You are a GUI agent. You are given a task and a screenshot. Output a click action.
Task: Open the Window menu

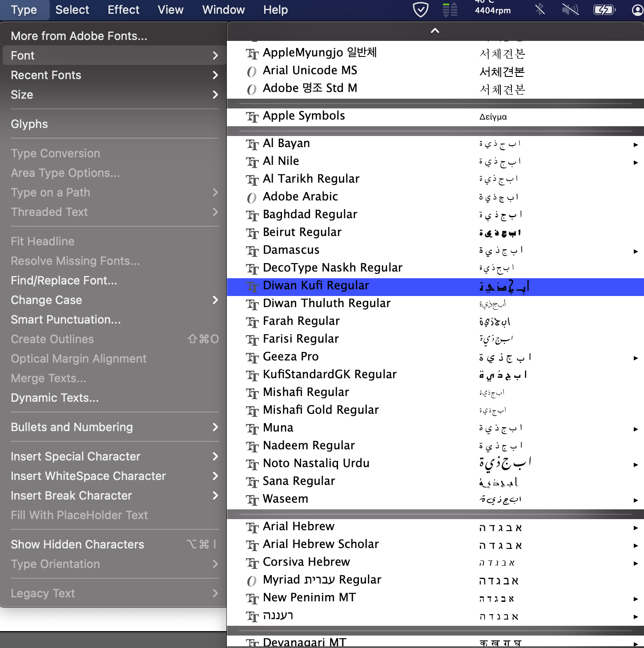[223, 10]
